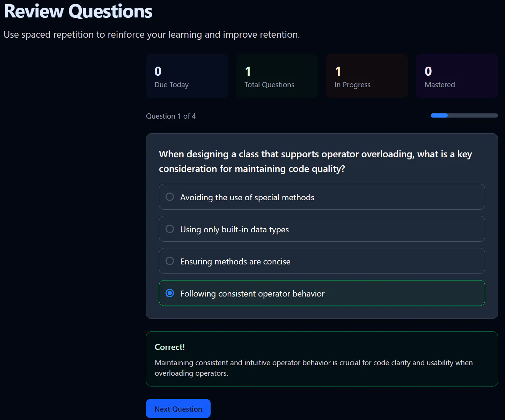Click the spaced repetition subtitle text
The width and height of the screenshot is (505, 420).
(152, 35)
